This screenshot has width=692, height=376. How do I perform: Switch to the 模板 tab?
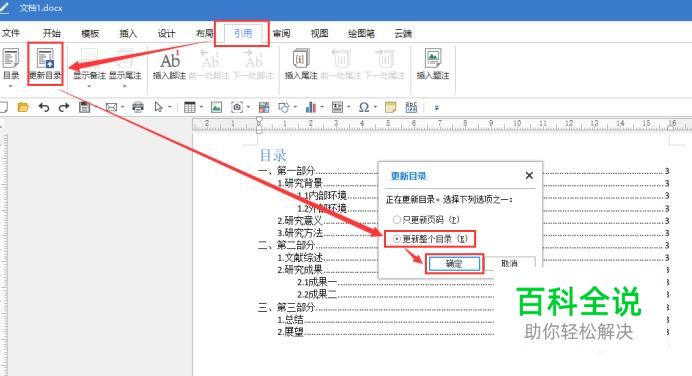90,33
